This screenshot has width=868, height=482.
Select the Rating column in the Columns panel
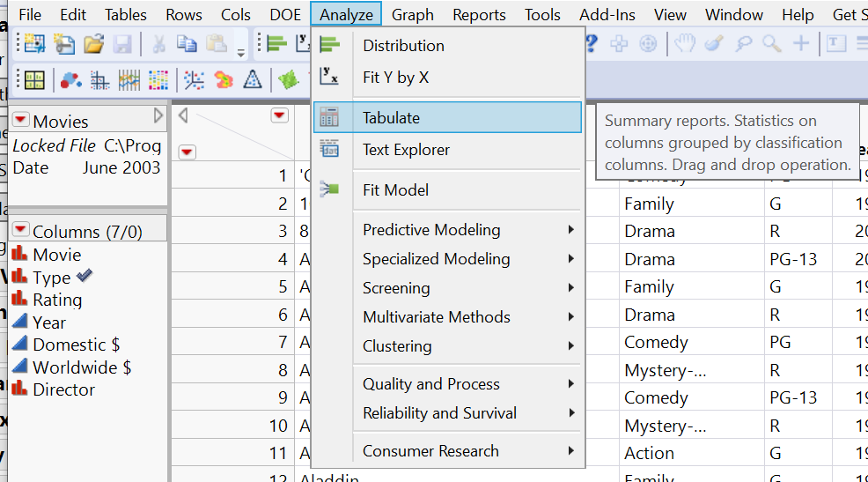(x=57, y=300)
